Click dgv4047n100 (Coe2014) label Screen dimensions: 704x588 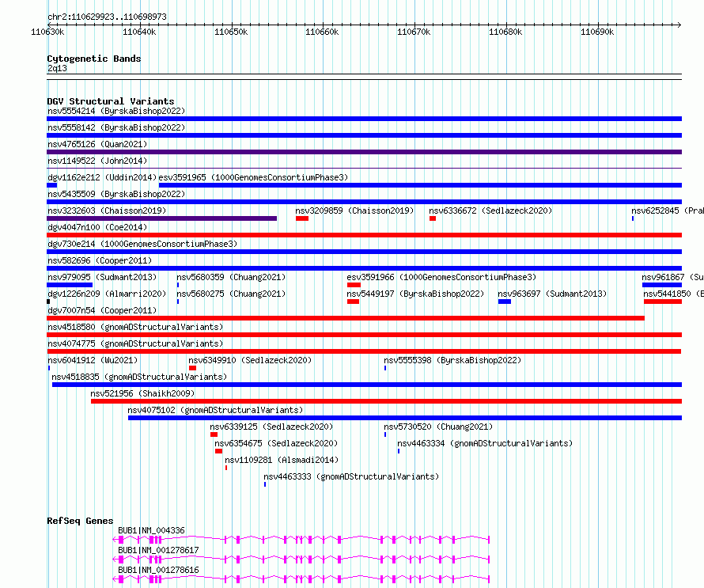point(97,227)
